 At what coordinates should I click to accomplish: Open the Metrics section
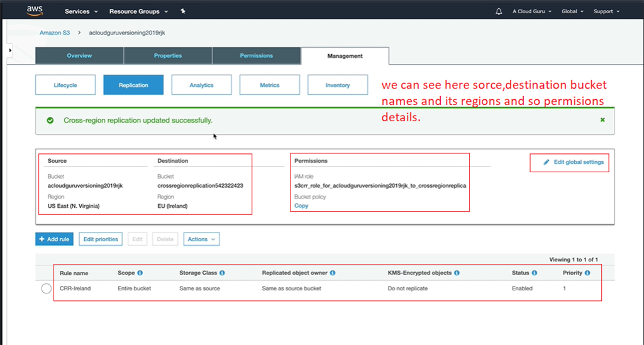pyautogui.click(x=270, y=85)
